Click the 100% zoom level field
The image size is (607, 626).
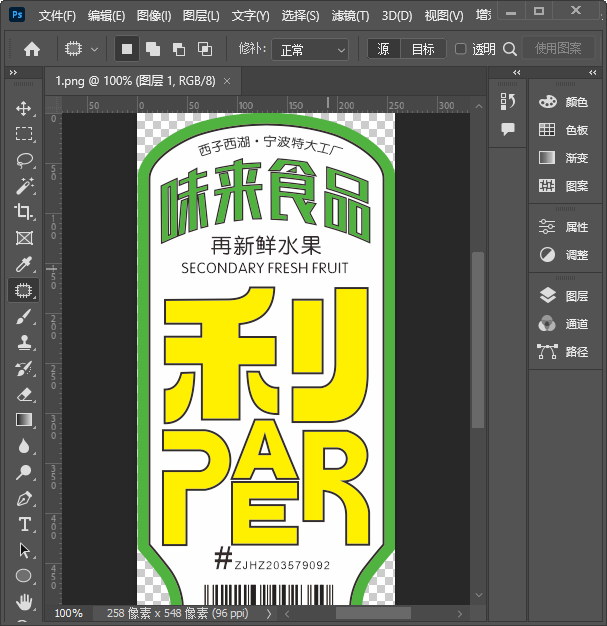click(x=69, y=613)
